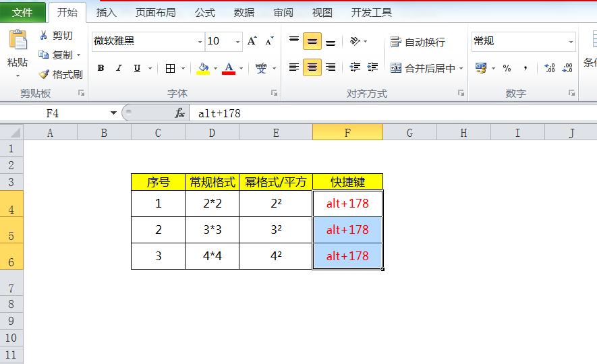This screenshot has width=597, height=364.
Task: Click the yellow fill color swatch
Action: (203, 68)
